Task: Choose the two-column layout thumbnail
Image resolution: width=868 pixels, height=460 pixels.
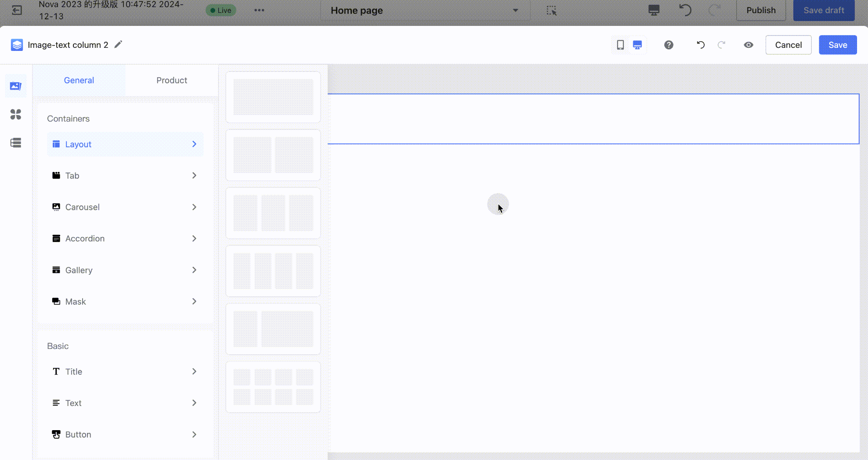Action: tap(273, 155)
